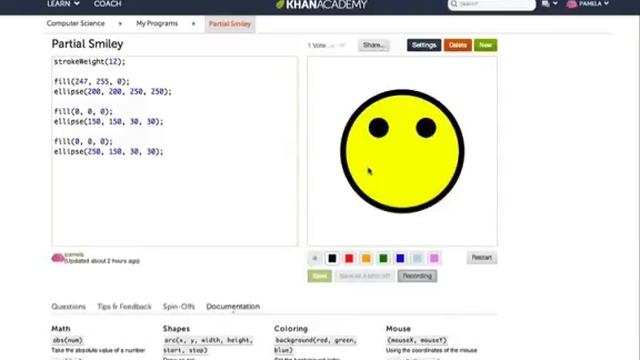Pick the green color swatch
640x360 pixels.
383,258
